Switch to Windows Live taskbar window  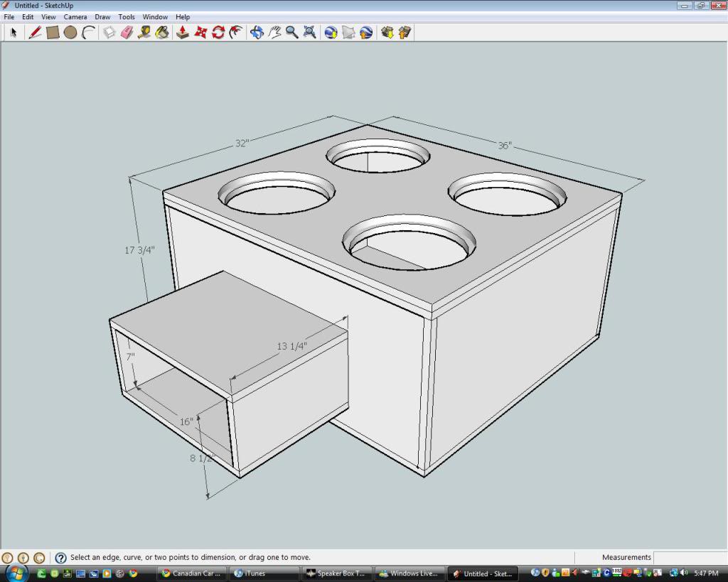point(410,573)
